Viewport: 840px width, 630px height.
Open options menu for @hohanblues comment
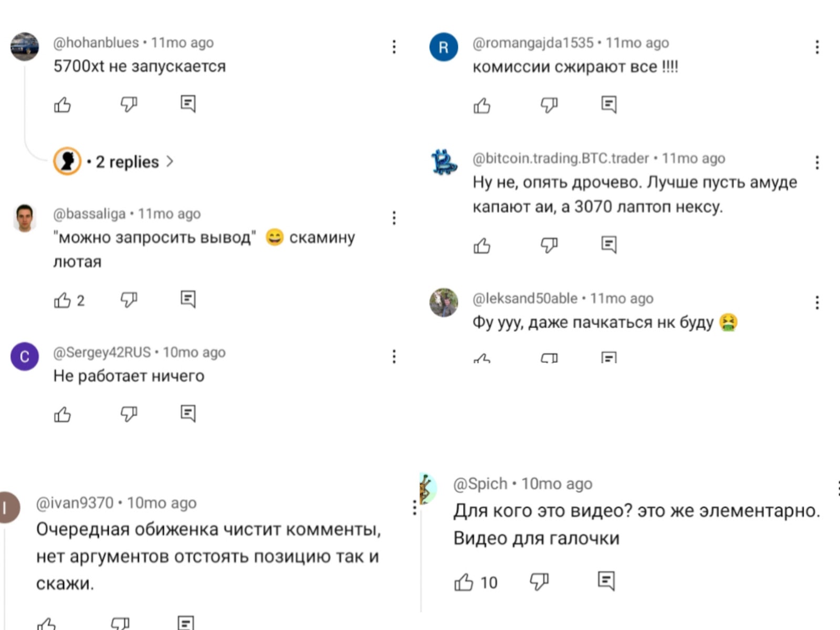[394, 47]
